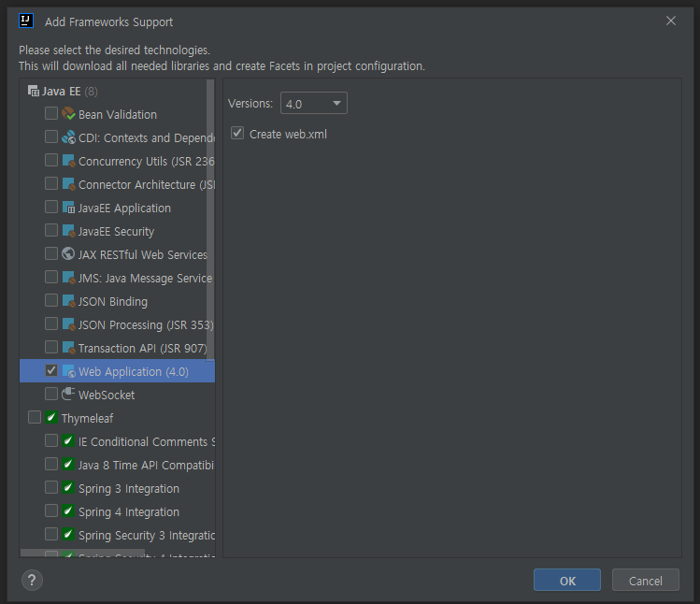Viewport: 700px width, 604px height.
Task: Select the Web Application (4.0) row
Action: (117, 371)
